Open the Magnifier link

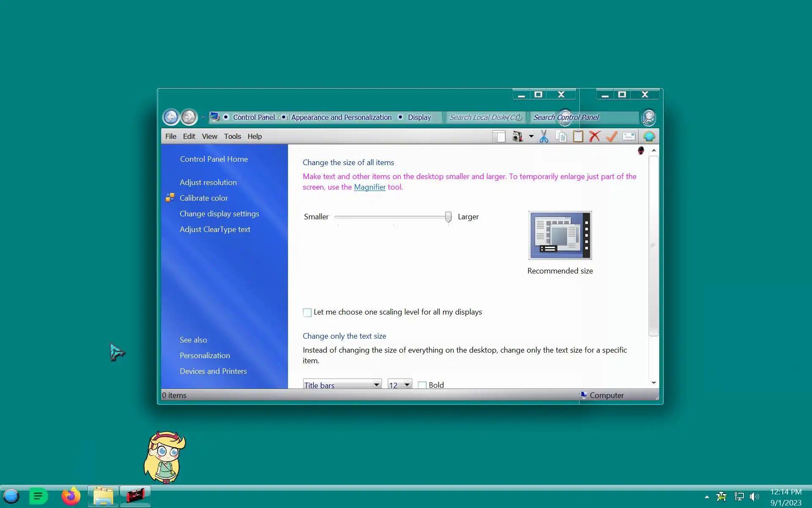[370, 187]
